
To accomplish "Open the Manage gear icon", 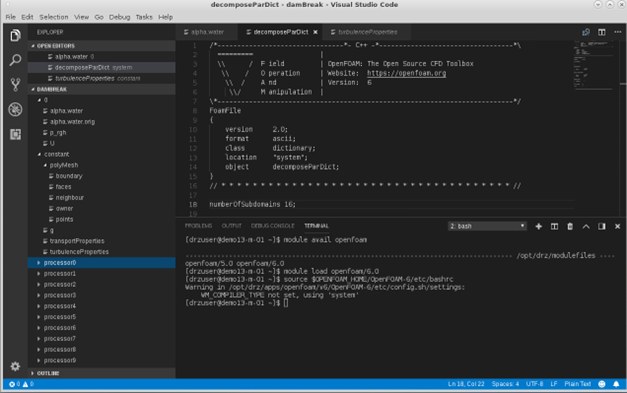I will [15, 366].
